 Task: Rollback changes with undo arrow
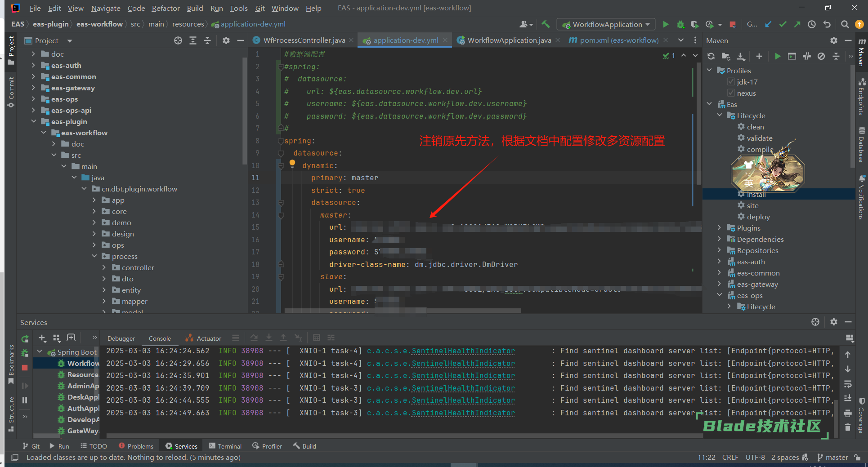(x=827, y=24)
